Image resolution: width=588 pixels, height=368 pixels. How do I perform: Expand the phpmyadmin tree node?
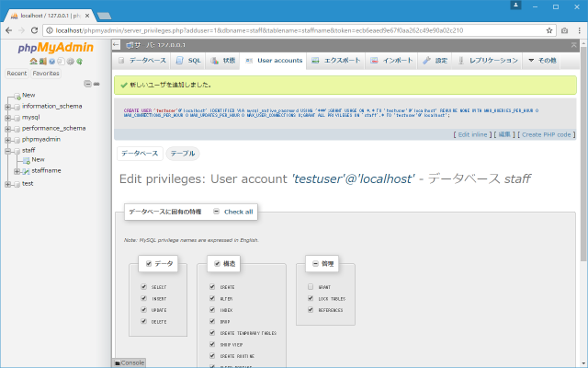click(7, 140)
